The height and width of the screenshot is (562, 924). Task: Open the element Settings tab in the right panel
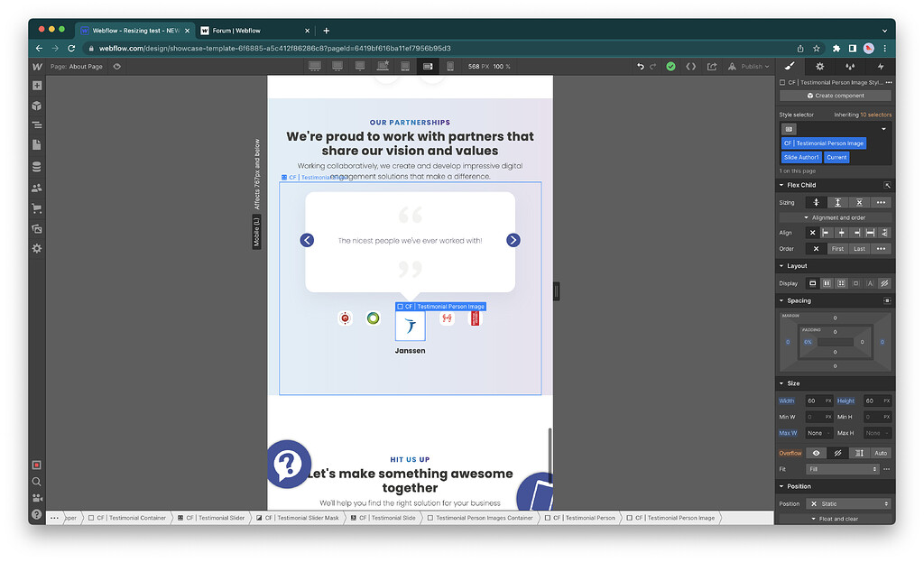click(x=819, y=66)
